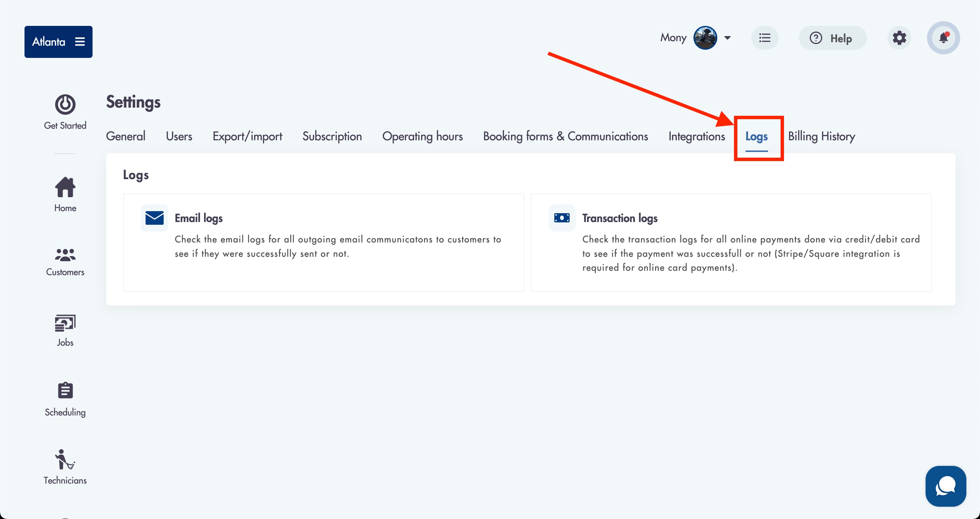Open the list view icon in header
The image size is (980, 519).
[765, 38]
